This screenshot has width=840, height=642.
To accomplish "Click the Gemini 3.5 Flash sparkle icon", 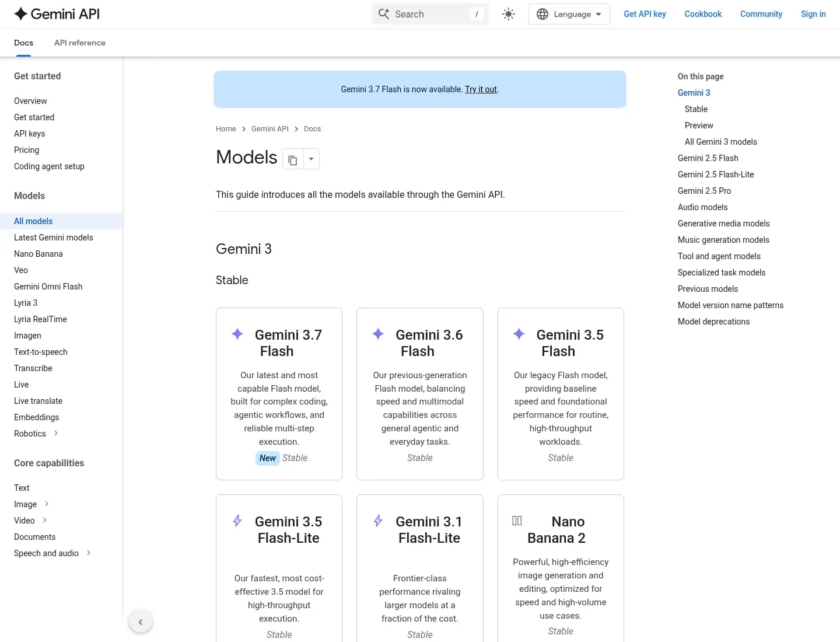I will (519, 334).
